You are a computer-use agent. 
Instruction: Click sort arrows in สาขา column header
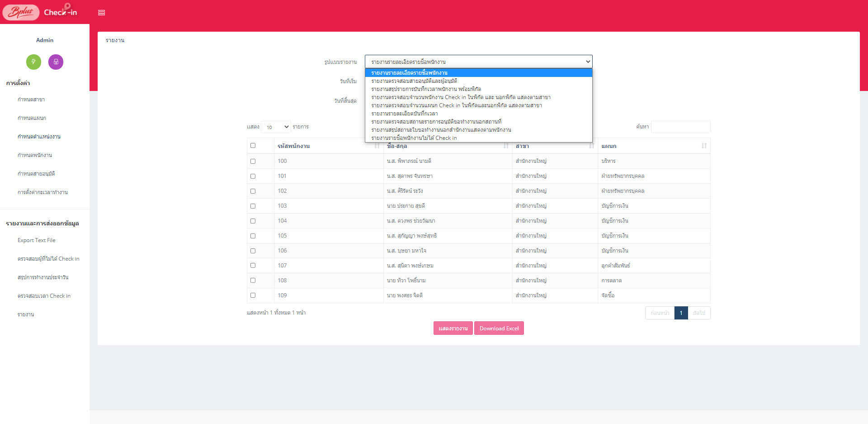591,146
